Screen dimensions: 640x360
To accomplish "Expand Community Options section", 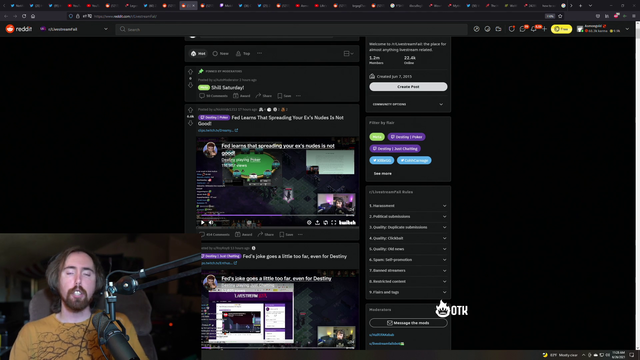I will coord(408,104).
